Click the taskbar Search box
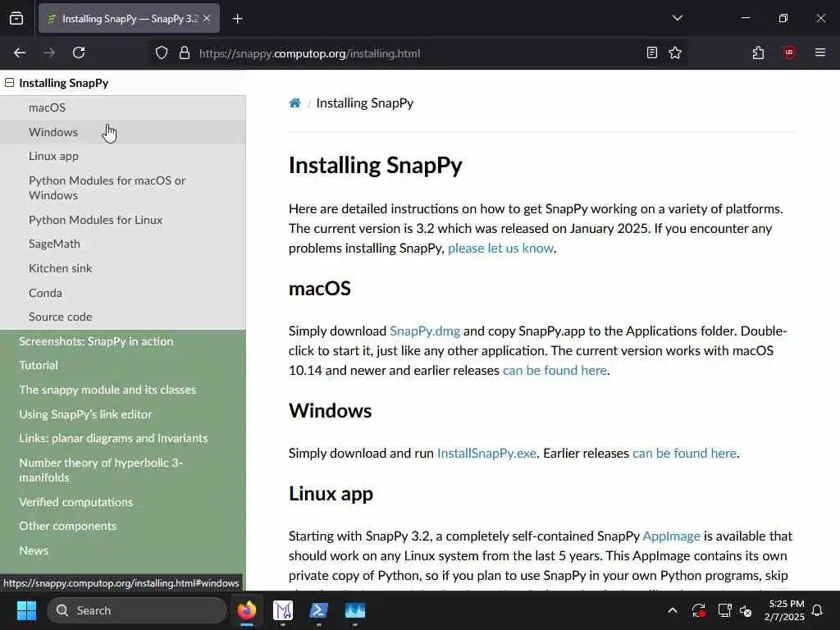Image resolution: width=840 pixels, height=630 pixels. pos(137,610)
